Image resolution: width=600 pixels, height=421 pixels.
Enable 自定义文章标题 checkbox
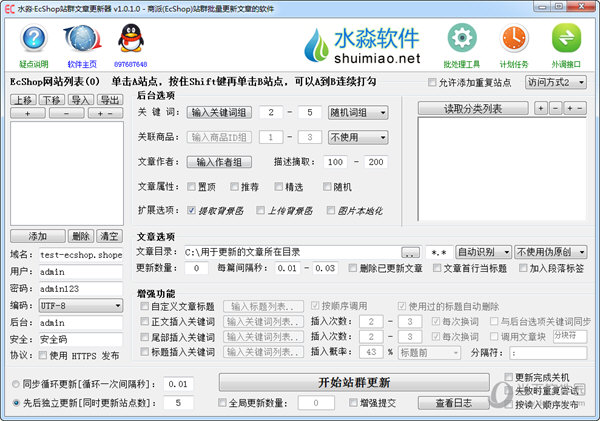coord(144,306)
